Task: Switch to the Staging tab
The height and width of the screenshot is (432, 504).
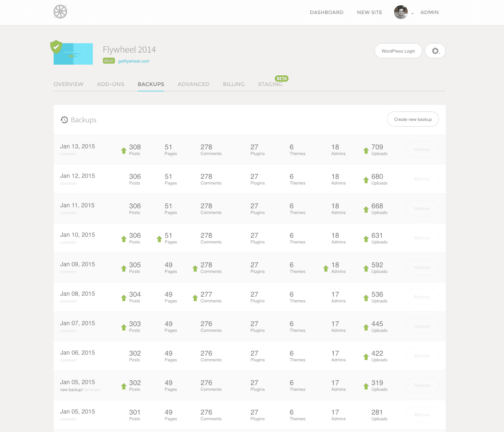Action: 270,84
